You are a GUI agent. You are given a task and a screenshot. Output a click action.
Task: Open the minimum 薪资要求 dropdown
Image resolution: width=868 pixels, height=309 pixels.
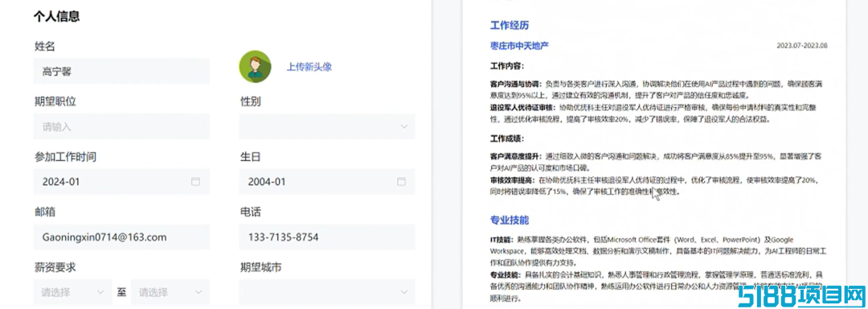tap(72, 292)
